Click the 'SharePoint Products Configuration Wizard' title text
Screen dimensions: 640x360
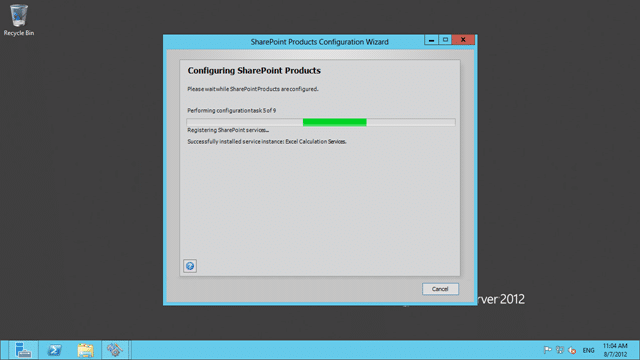click(320, 42)
